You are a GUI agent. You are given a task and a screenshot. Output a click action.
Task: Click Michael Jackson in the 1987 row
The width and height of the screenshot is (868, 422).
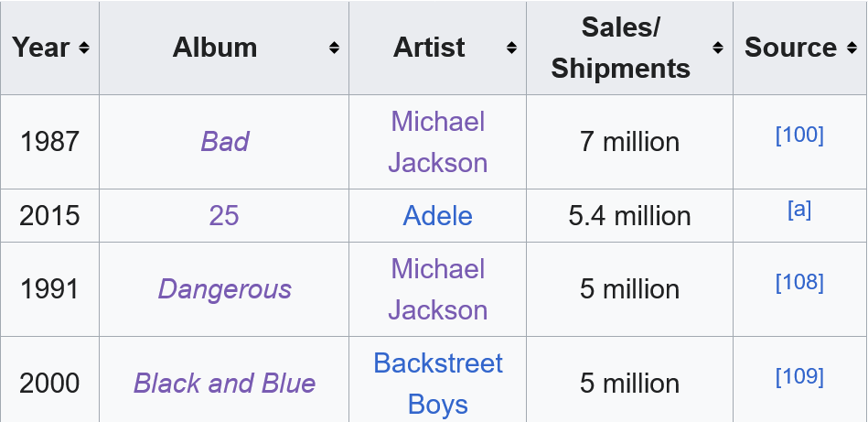437,142
